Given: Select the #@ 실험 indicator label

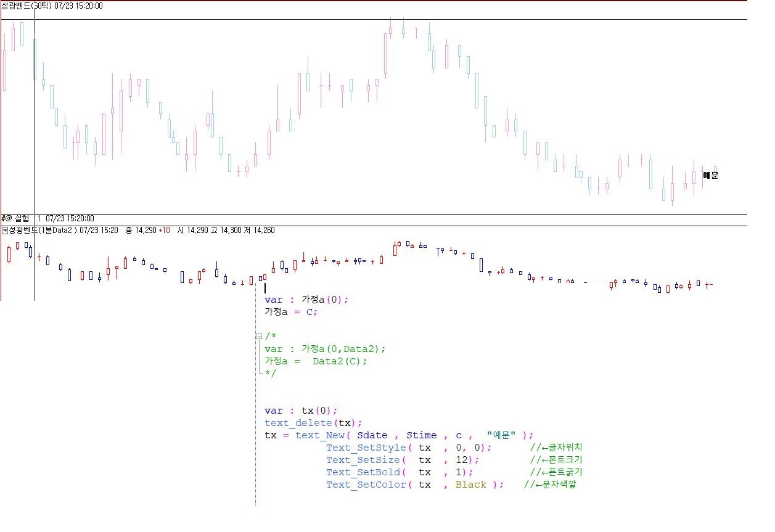Looking at the screenshot, I should (x=15, y=218).
